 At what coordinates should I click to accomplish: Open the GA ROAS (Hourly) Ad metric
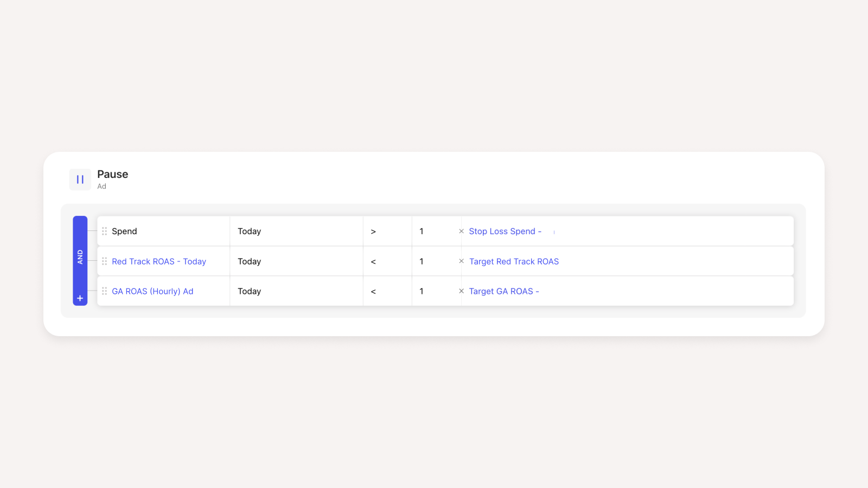click(152, 291)
